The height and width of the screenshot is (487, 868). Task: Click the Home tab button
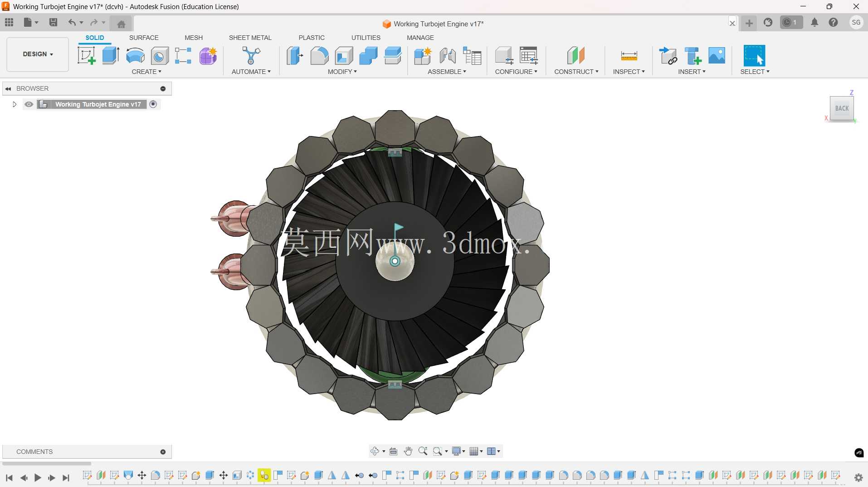(x=121, y=24)
